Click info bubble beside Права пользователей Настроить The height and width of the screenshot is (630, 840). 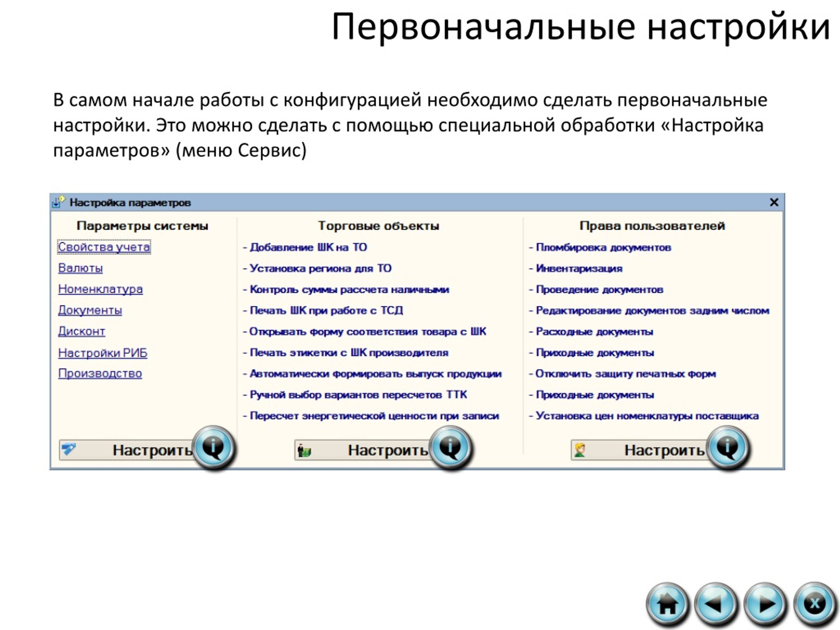click(x=727, y=448)
